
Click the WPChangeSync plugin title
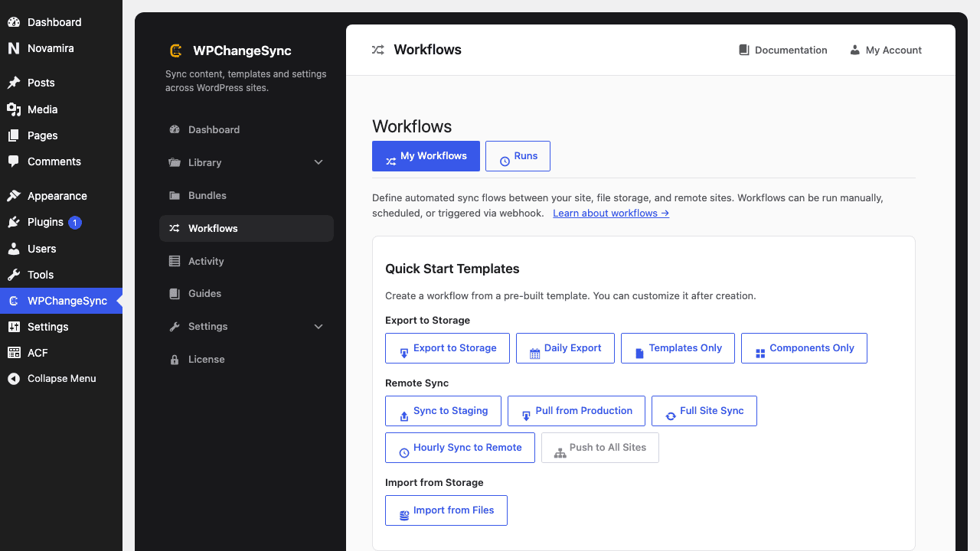point(242,51)
